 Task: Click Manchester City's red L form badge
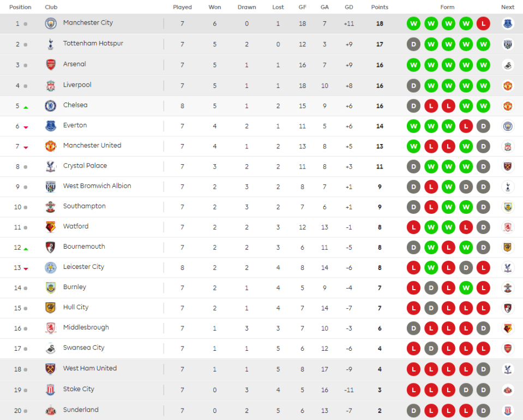(x=483, y=23)
